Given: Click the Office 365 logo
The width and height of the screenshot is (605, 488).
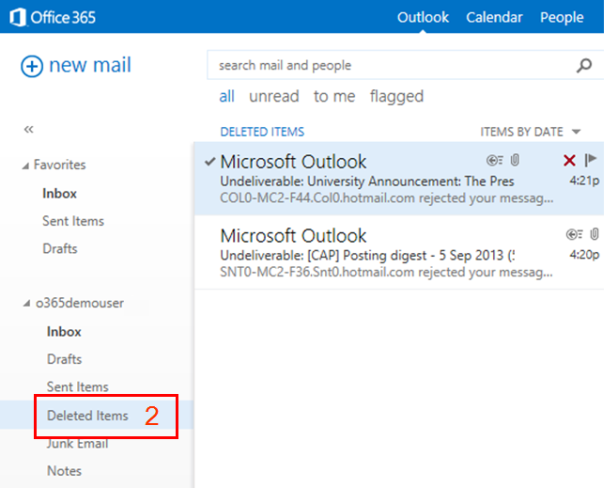Looking at the screenshot, I should pyautogui.click(x=53, y=17).
